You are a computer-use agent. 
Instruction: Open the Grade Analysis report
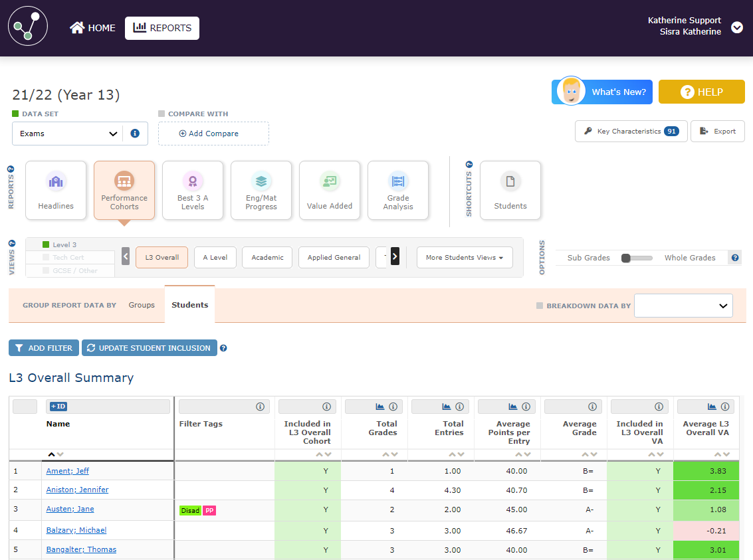(398, 190)
